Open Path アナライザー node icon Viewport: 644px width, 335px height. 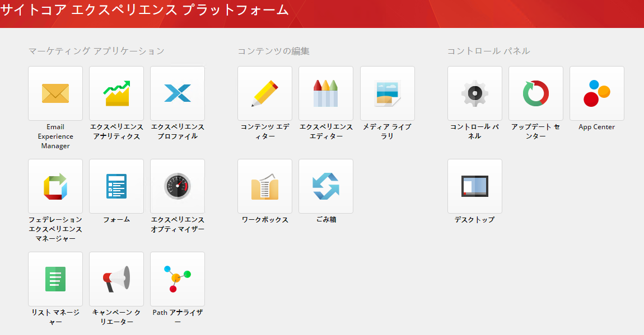[178, 279]
